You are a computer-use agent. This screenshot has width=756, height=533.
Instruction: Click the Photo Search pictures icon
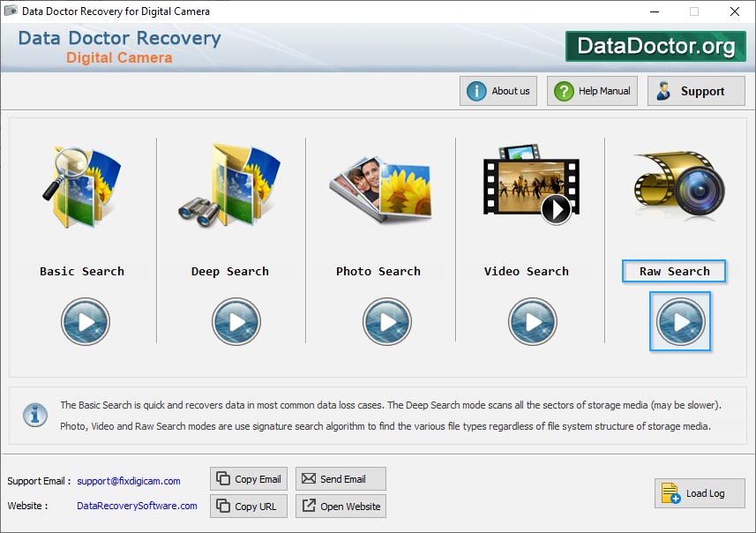click(x=381, y=189)
